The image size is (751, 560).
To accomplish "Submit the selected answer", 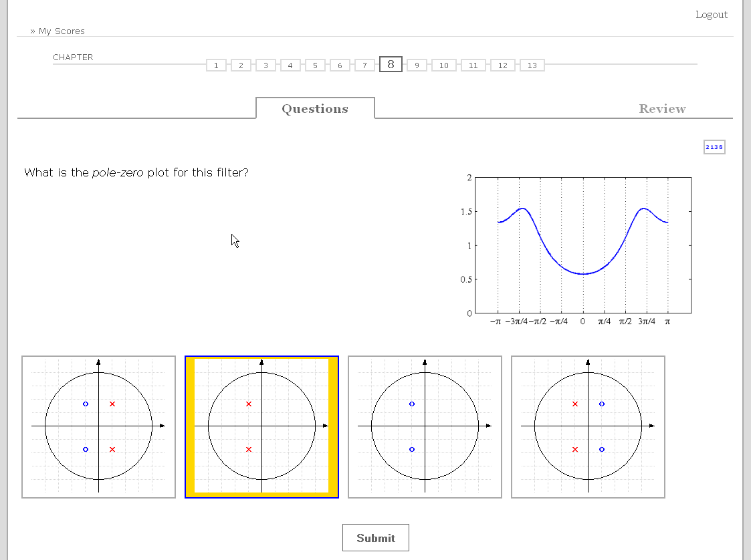I will click(x=375, y=538).
